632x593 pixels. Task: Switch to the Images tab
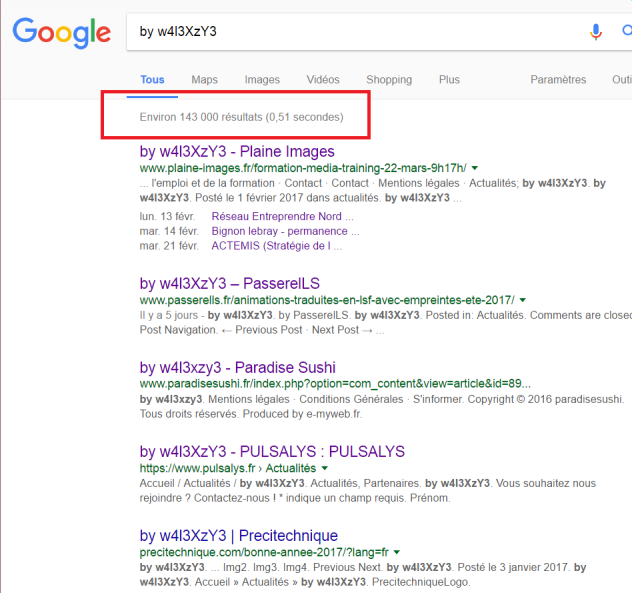coord(262,80)
